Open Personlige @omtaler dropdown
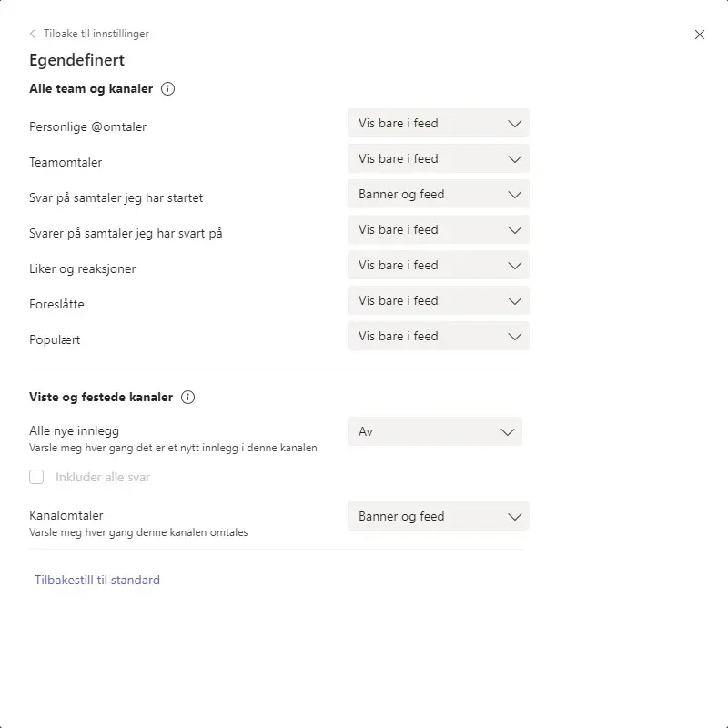The height and width of the screenshot is (728, 728). click(438, 123)
